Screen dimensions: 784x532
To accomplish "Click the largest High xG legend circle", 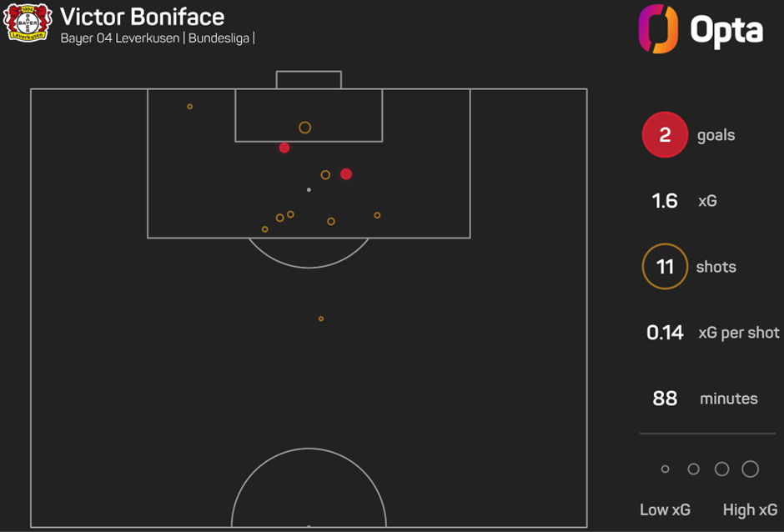I will [750, 469].
